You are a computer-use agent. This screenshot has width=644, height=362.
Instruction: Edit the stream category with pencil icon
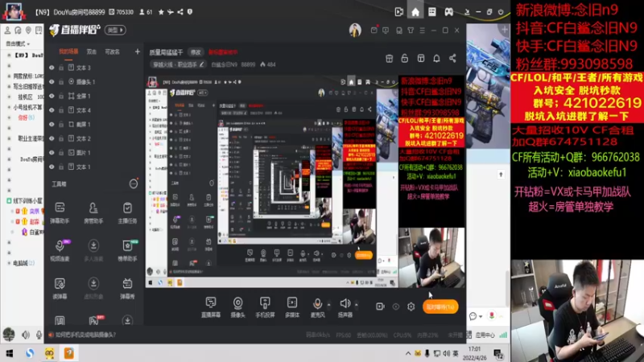point(202,64)
